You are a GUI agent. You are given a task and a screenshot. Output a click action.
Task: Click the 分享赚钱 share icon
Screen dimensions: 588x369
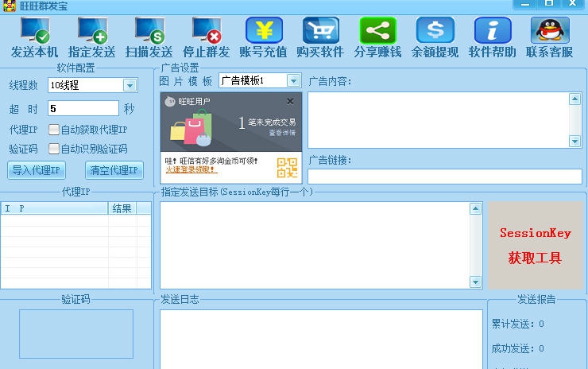click(377, 30)
